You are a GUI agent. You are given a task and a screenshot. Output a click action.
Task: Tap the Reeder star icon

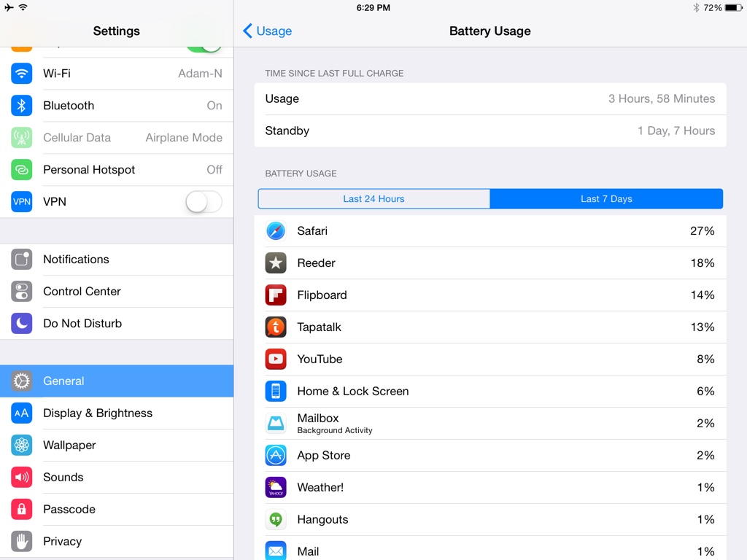[276, 262]
